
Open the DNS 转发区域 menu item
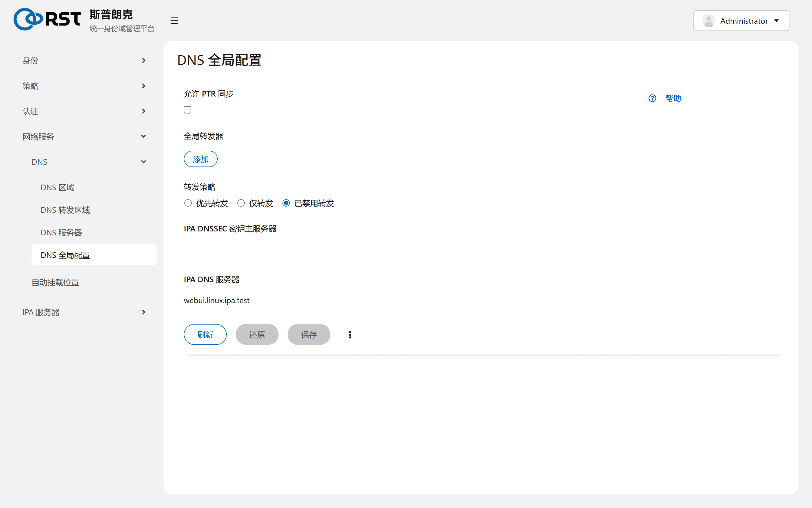coord(65,210)
